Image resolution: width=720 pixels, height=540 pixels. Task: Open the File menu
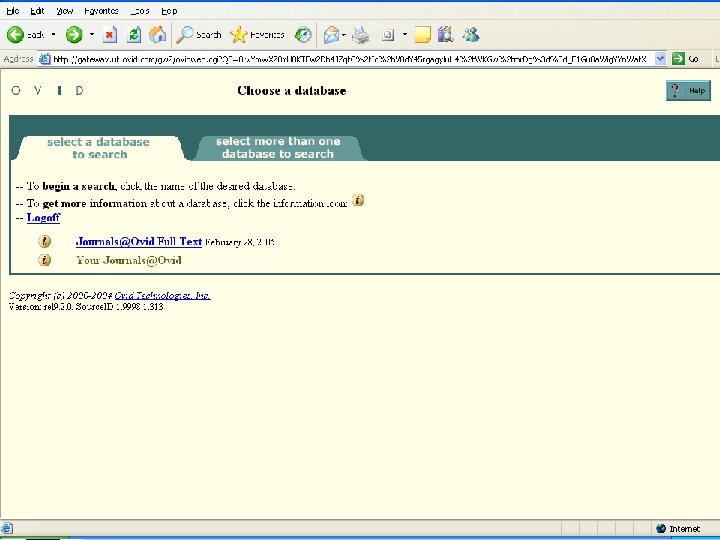(x=13, y=11)
